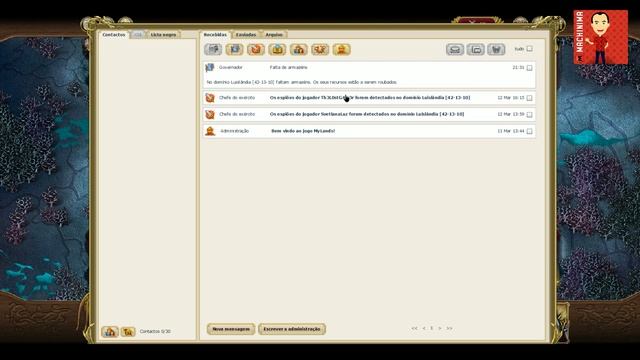Click 'Chefe do exército' on the 13:59 row

(x=237, y=114)
